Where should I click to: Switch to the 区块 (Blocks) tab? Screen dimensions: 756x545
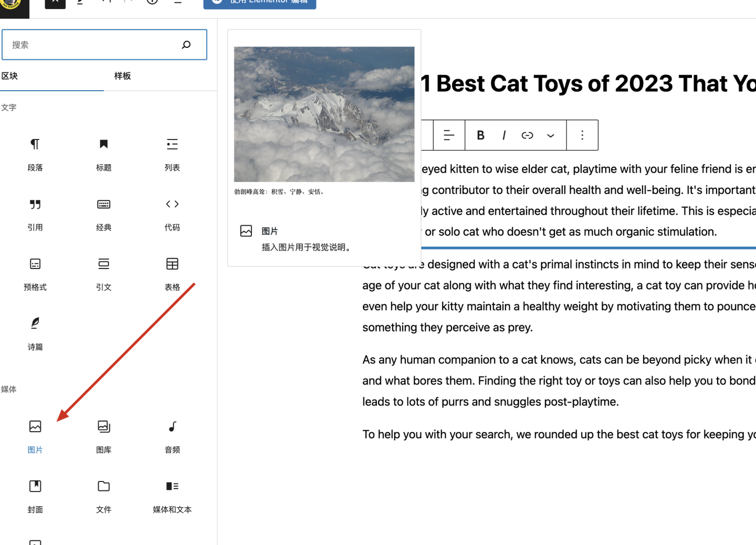point(9,76)
